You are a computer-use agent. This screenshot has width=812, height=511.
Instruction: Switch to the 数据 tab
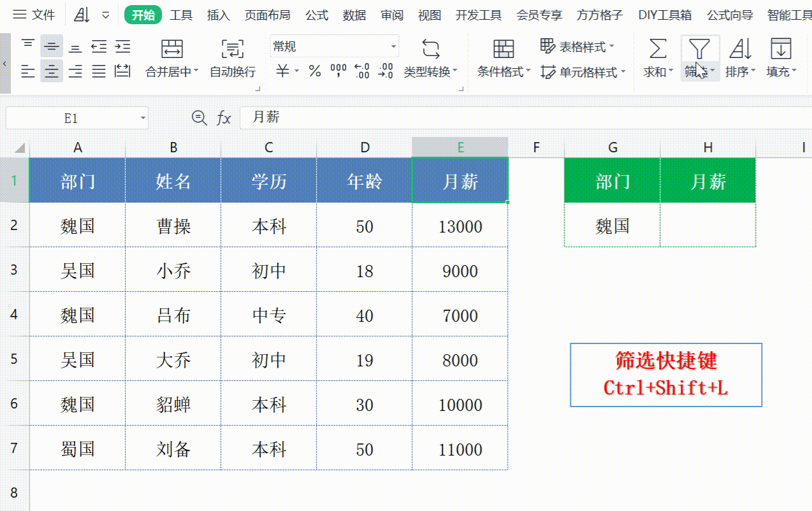point(354,15)
